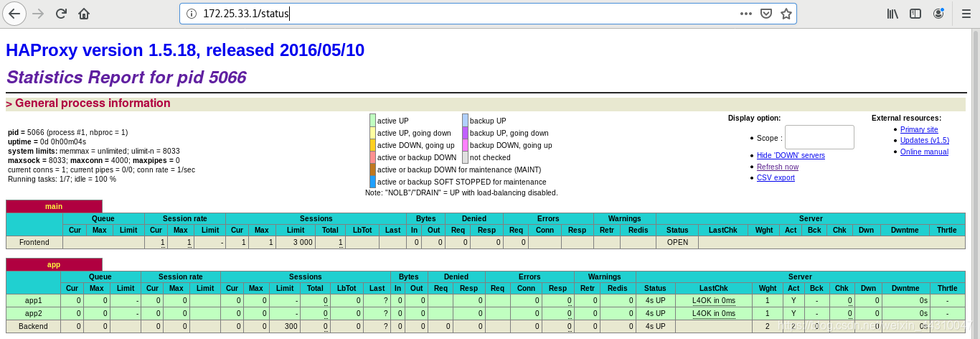980x339 pixels.
Task: Open the Primary site link
Action: [919, 129]
